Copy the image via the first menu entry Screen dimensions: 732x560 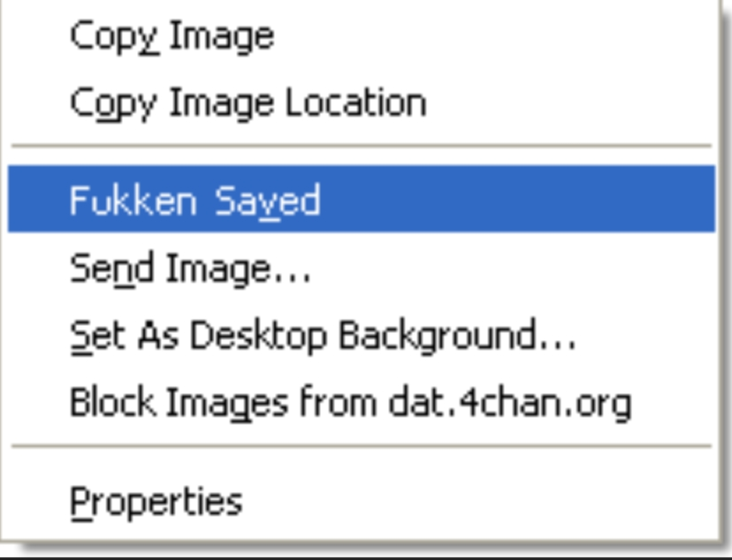[362, 36]
